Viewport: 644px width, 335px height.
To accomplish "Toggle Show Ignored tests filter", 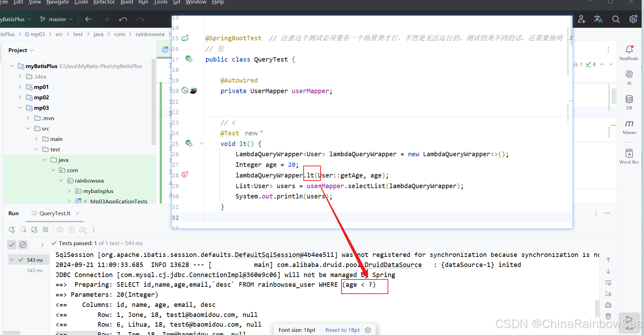I will click(23, 245).
